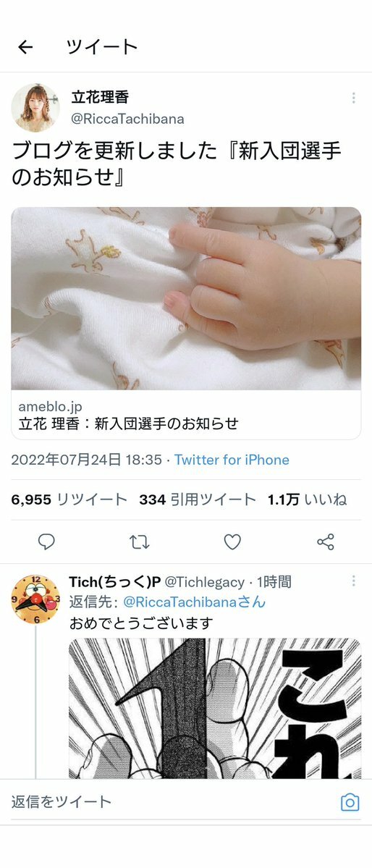Attach photo using the camera icon
Screen dimensions: 372x868
[350, 801]
